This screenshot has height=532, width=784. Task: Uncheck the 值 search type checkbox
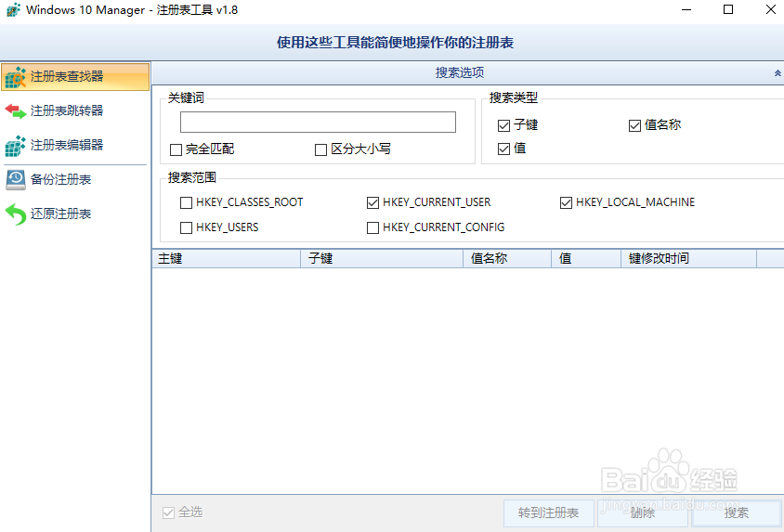click(504, 149)
